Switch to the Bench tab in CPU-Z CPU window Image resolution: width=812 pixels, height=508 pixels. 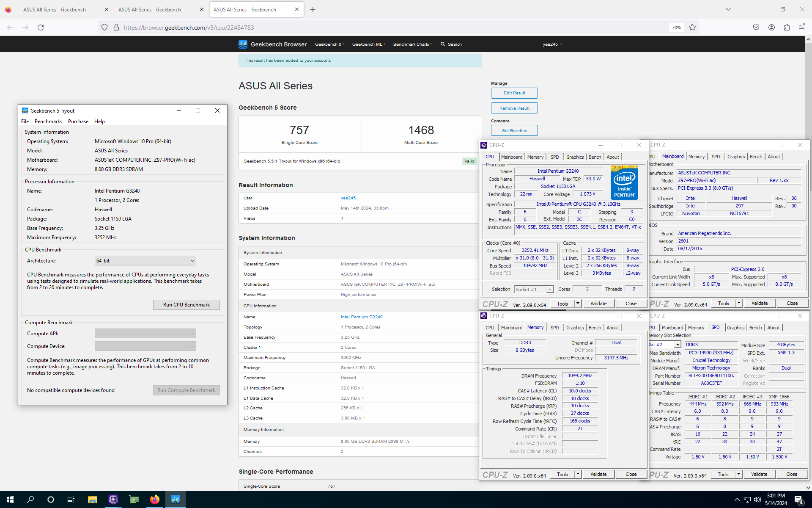595,157
